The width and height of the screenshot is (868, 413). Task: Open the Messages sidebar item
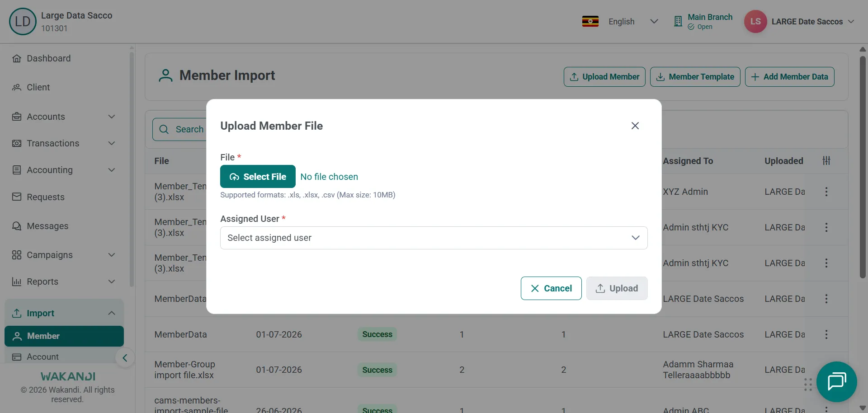[47, 226]
